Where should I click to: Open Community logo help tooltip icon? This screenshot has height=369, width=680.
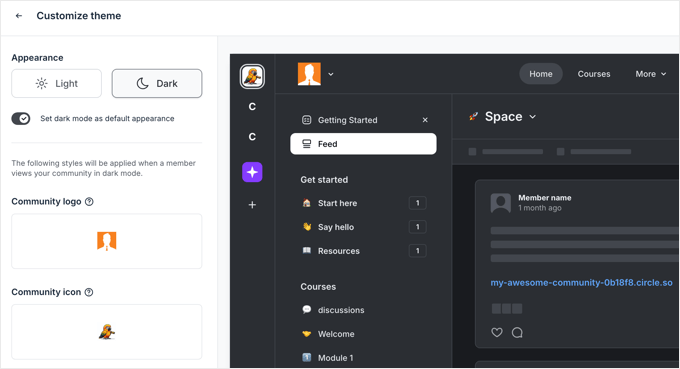click(89, 201)
